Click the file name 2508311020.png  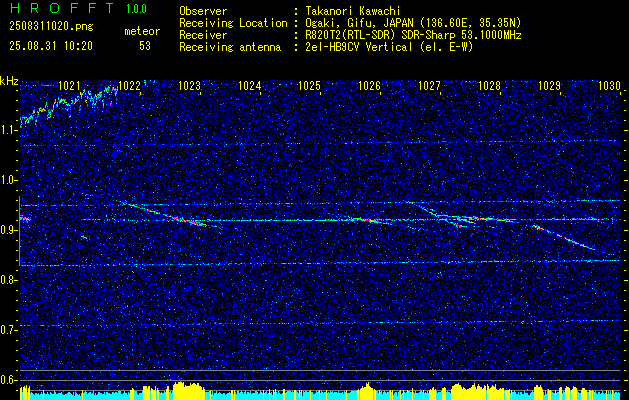pyautogui.click(x=51, y=26)
